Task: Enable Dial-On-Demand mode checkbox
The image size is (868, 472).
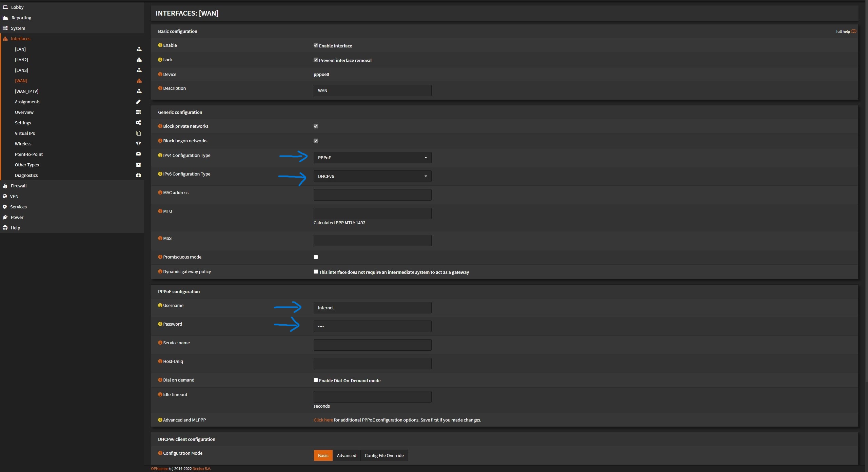Action: coord(316,380)
